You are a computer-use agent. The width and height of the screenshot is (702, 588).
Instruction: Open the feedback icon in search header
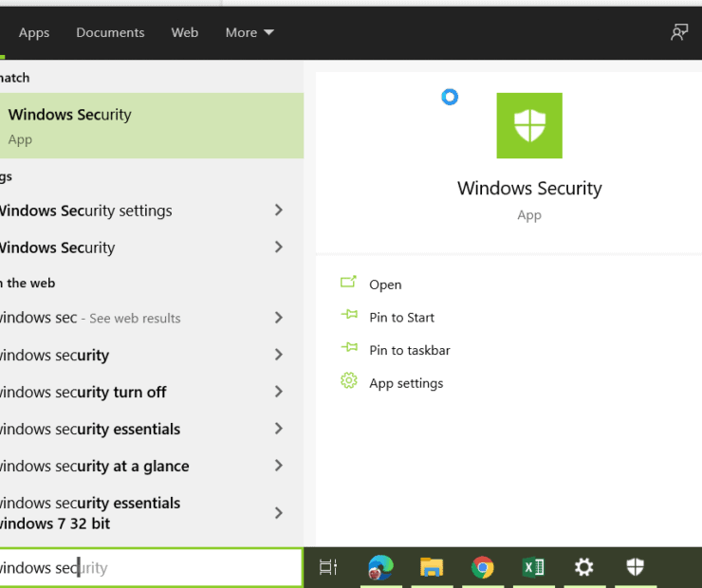(x=679, y=32)
